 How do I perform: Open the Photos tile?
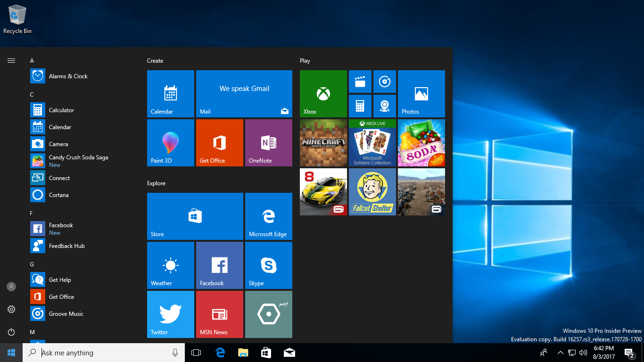(421, 94)
